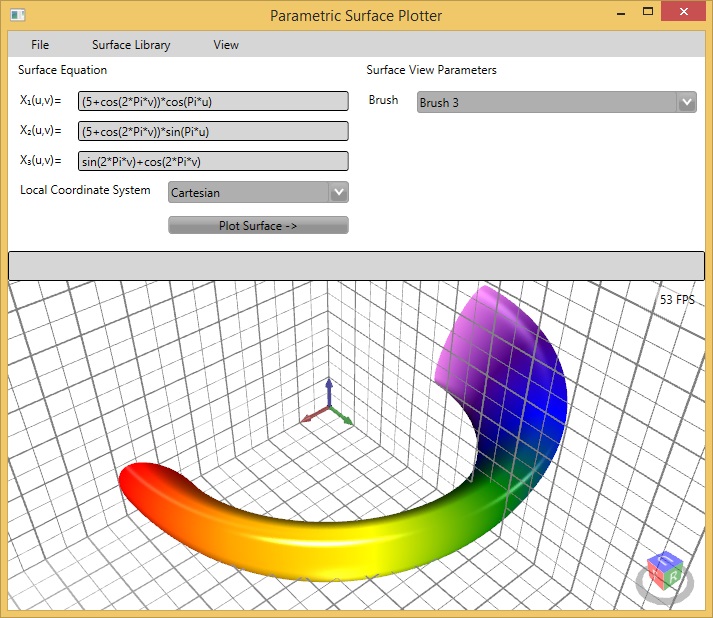713x618 pixels.
Task: Click the Brush label
Action: (x=383, y=100)
